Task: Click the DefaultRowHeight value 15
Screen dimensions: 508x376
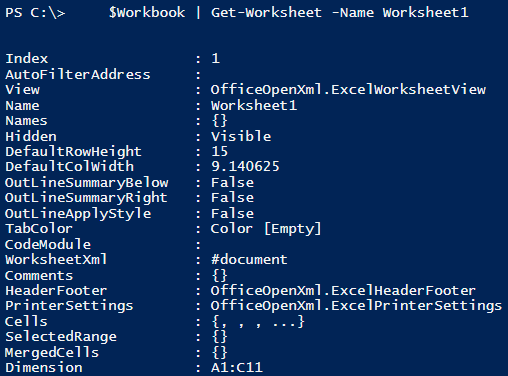Action: click(220, 151)
